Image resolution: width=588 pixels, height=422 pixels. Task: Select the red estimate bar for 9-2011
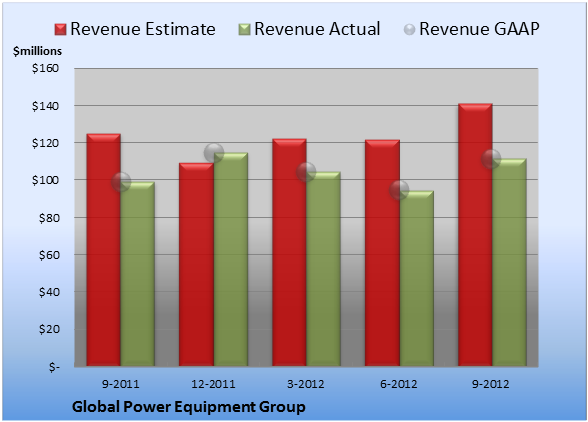coord(104,250)
